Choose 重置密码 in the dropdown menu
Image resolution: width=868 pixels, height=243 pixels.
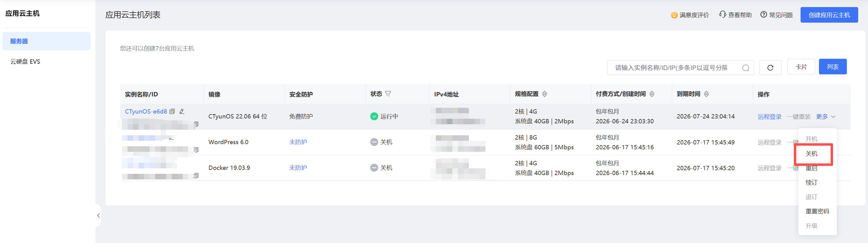[817, 211]
